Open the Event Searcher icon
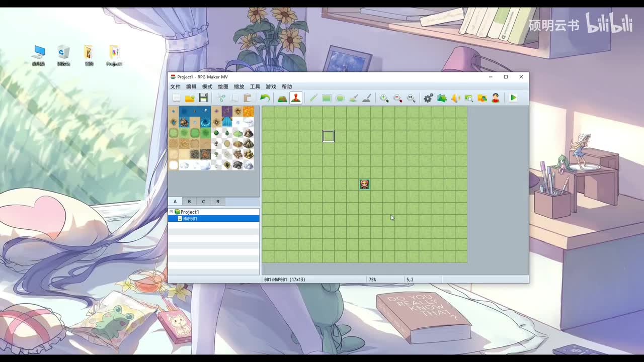 coord(469,98)
